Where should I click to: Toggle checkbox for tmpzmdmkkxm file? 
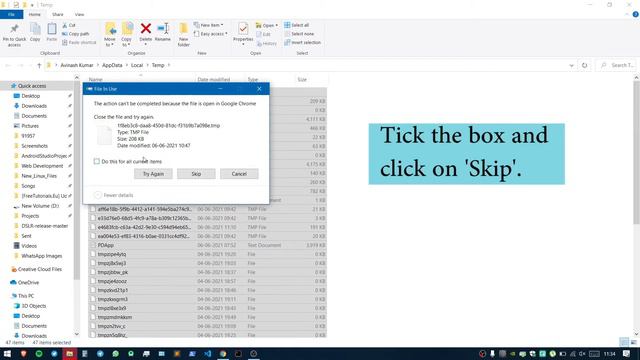[93, 317]
